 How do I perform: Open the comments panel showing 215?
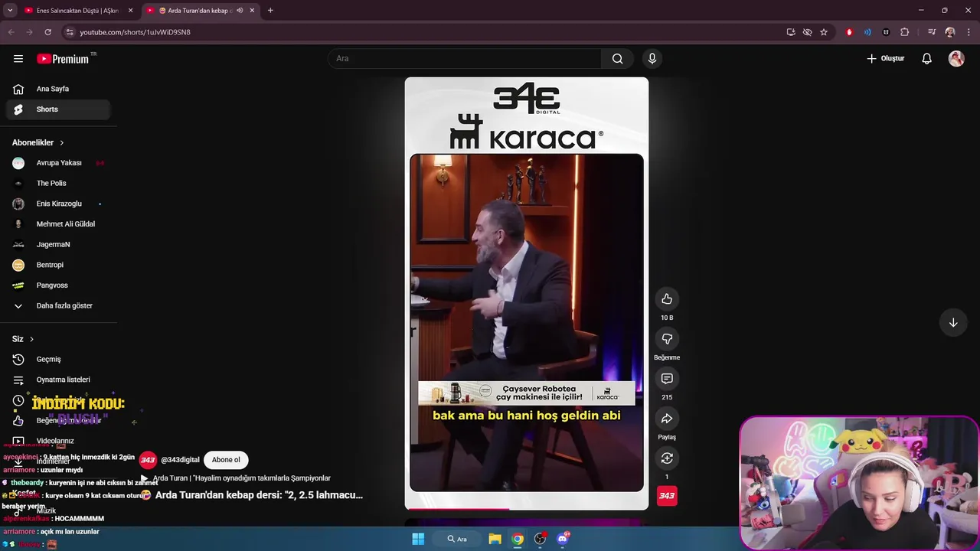667,379
